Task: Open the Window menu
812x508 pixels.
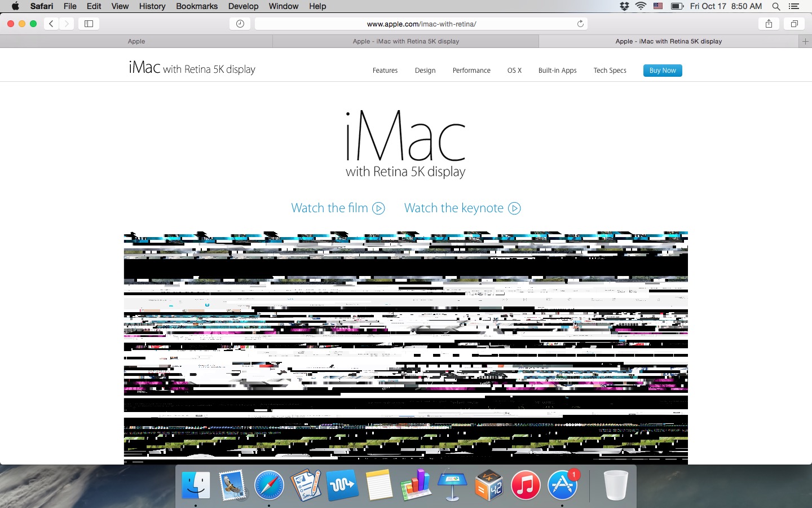Action: click(x=284, y=6)
